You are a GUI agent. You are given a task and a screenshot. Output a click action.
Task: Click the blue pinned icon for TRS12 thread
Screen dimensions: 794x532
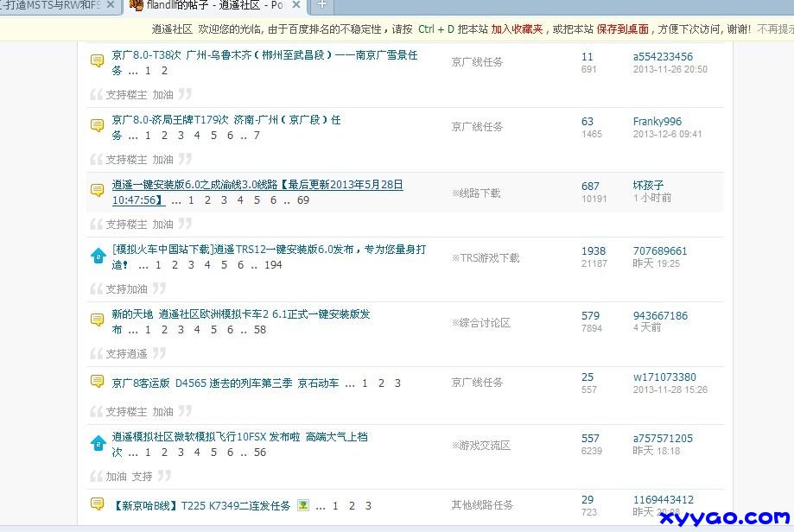98,255
